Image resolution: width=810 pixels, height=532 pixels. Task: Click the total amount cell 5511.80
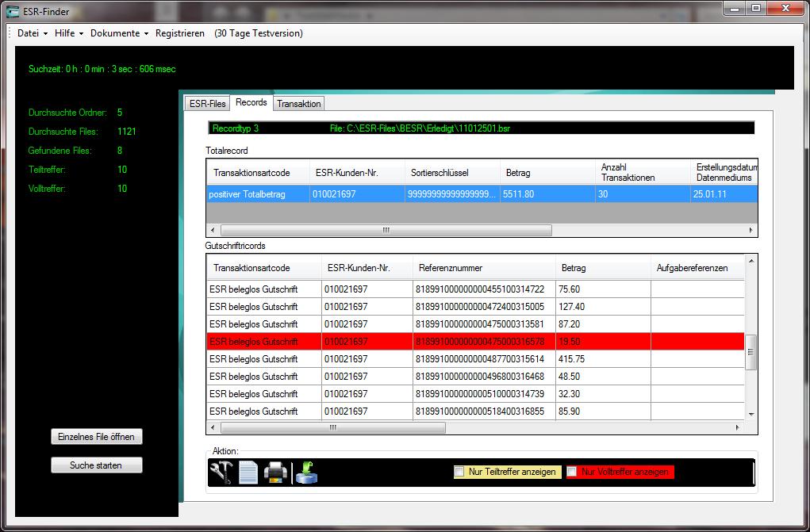(x=547, y=194)
